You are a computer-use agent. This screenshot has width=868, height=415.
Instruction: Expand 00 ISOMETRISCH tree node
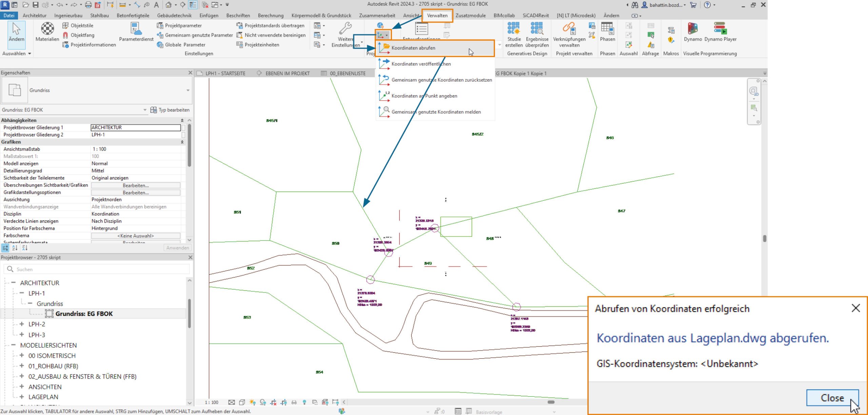tap(22, 355)
